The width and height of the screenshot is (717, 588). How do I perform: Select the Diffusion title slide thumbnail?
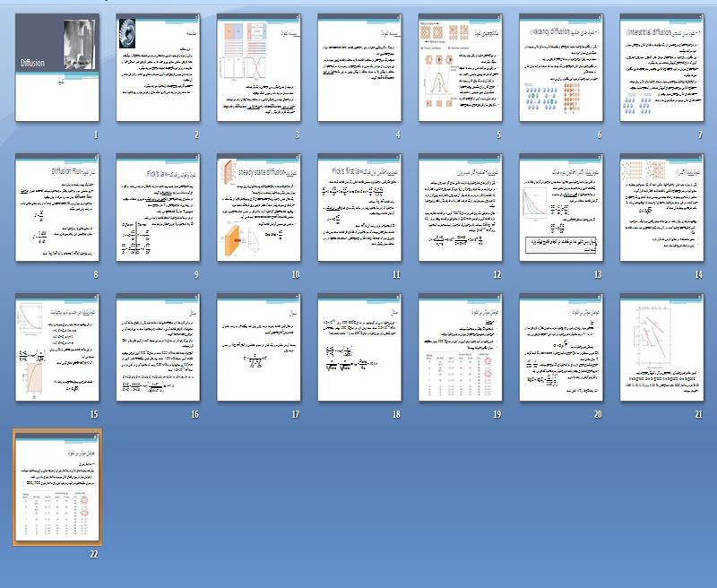click(58, 68)
